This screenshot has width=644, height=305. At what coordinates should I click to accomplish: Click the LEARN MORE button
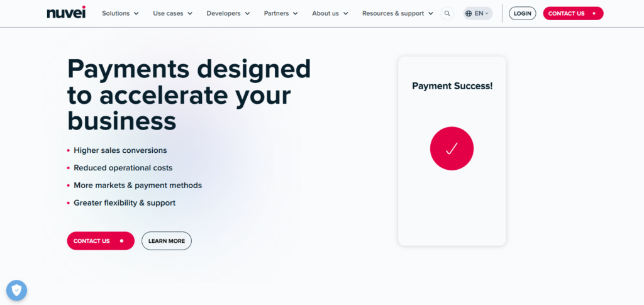coord(167,241)
